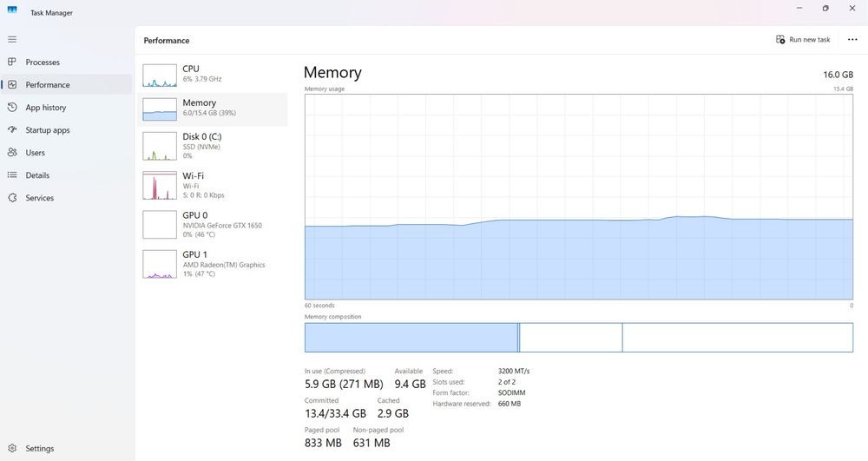Click the Memory usage graph
This screenshot has width=868, height=461.
(x=578, y=197)
